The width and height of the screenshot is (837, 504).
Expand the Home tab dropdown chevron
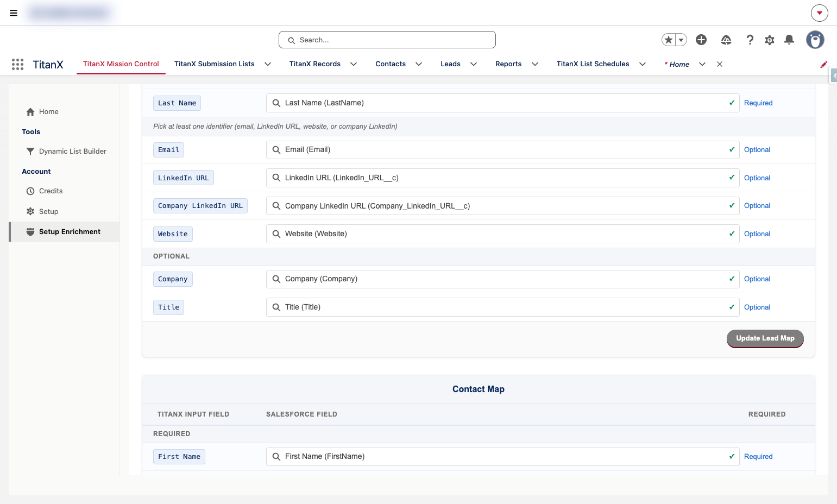click(702, 64)
